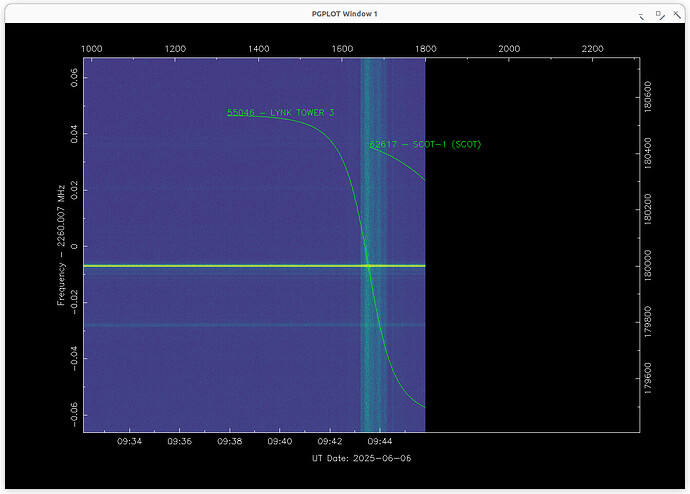This screenshot has width=690, height=494.
Task: Click the right axis value 179600
Action: pyautogui.click(x=647, y=379)
